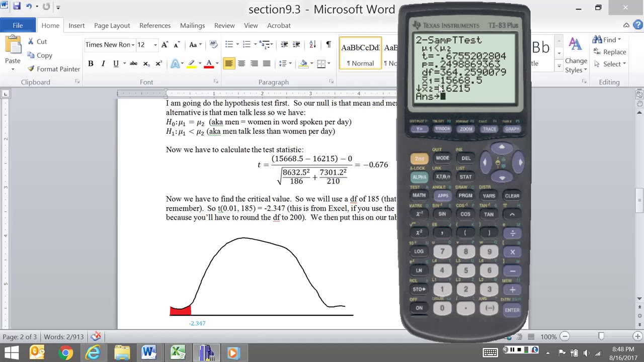Toggle the 2nd key on the calculator
This screenshot has width=644, height=362.
coord(419,158)
